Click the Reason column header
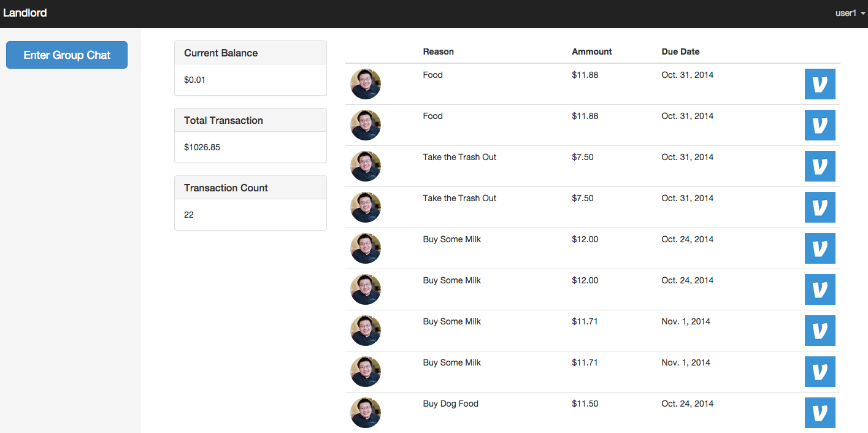The width and height of the screenshot is (868, 433). coord(438,52)
